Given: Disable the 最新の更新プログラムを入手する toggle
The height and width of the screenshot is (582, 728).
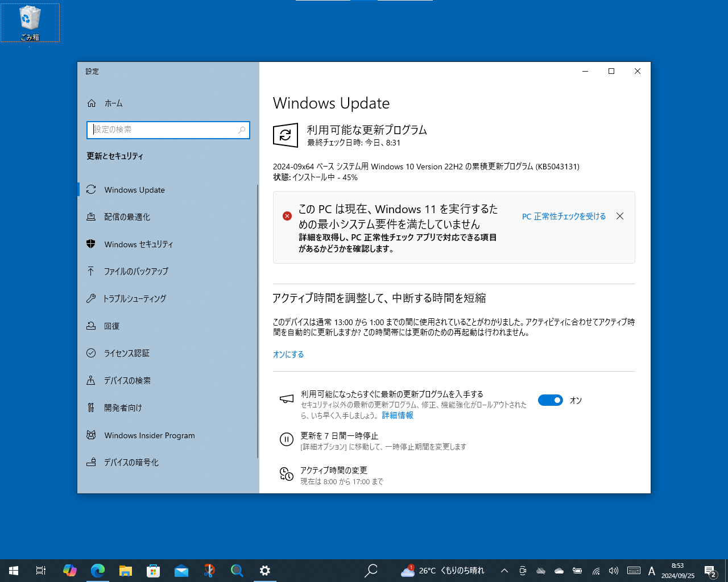Looking at the screenshot, I should [550, 400].
